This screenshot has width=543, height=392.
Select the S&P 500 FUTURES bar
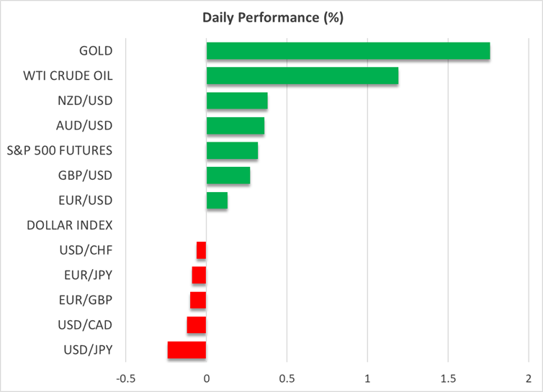[232, 150]
